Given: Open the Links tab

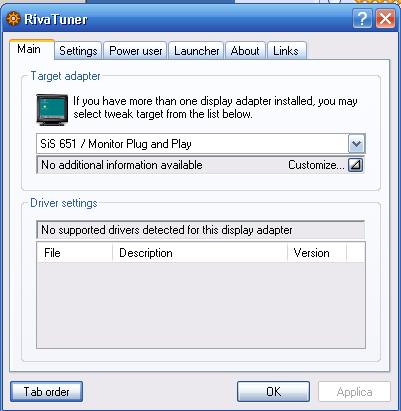Looking at the screenshot, I should tap(286, 51).
